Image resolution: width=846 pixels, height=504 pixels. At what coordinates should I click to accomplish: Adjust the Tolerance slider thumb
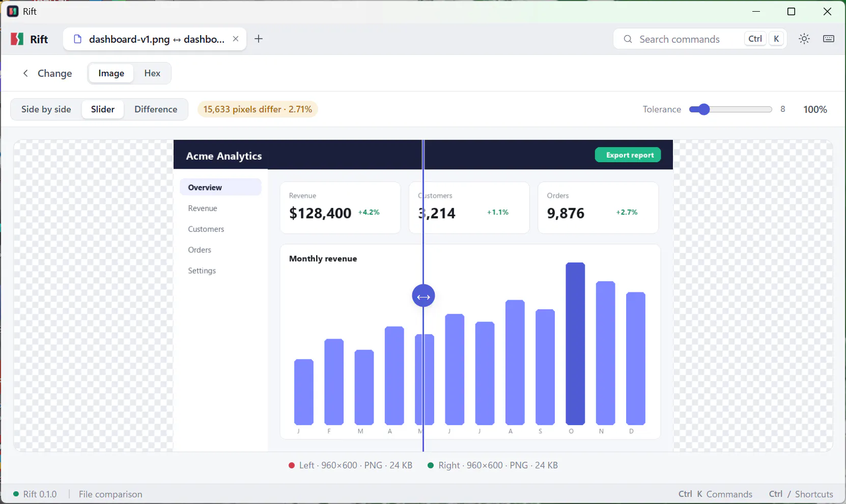click(x=703, y=109)
